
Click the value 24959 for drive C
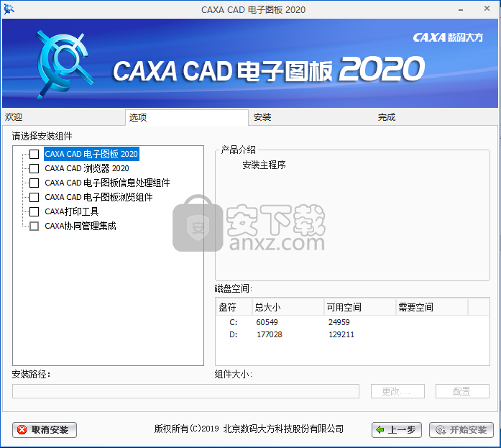(x=339, y=322)
